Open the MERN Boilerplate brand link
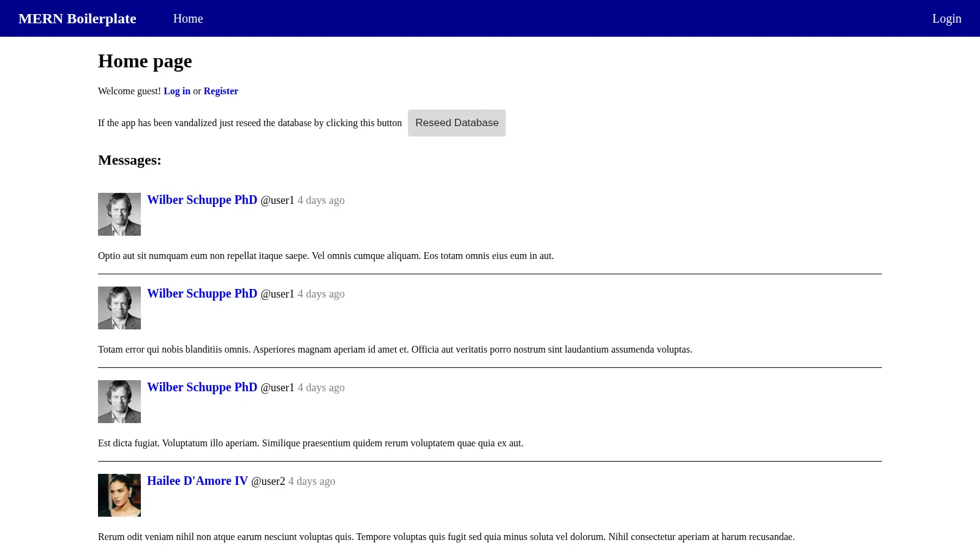Screen dimensions: 980x551 [x=77, y=18]
